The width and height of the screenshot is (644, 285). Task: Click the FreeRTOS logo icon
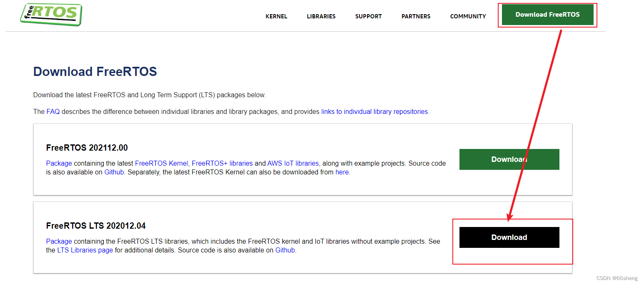[x=51, y=14]
